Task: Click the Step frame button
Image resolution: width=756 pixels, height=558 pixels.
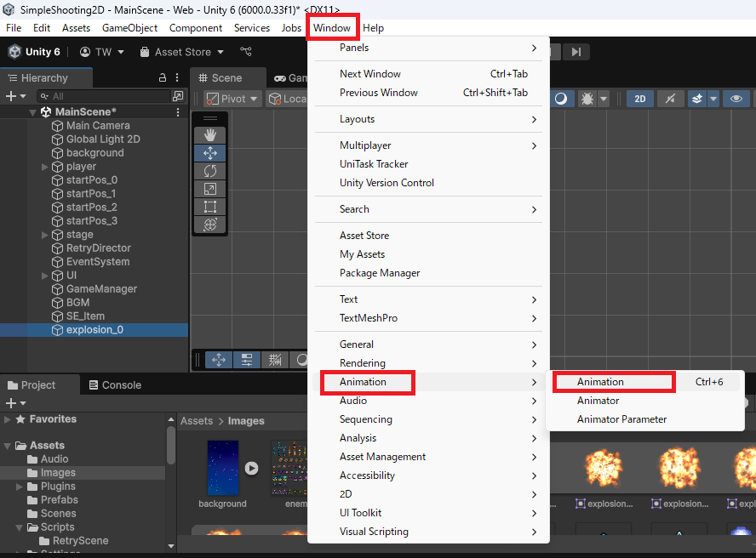Action: [x=576, y=52]
